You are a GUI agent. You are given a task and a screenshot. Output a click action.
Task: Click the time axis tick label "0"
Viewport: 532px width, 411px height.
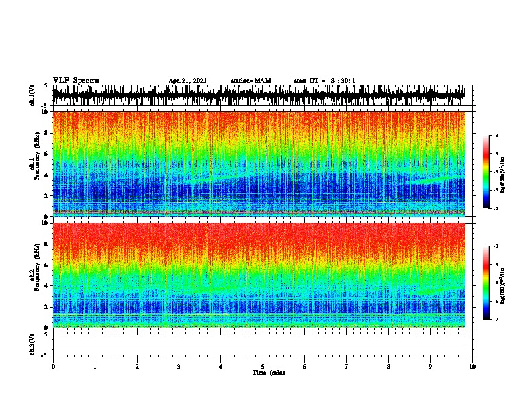coord(53,367)
